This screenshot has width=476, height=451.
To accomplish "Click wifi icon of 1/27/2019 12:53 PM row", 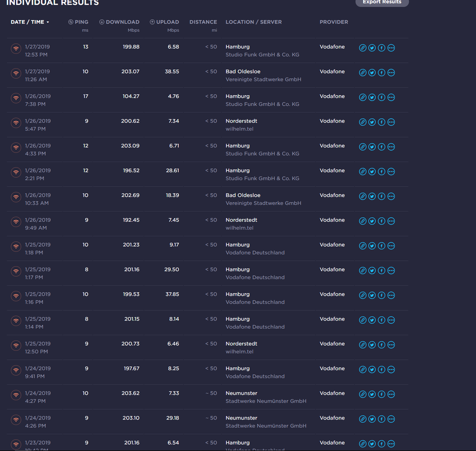I will click(x=16, y=49).
